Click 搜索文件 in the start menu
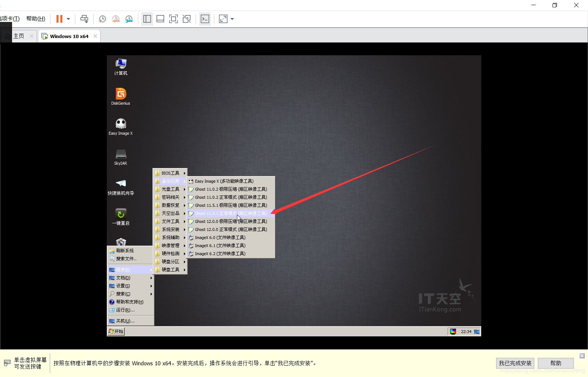 tap(131, 259)
